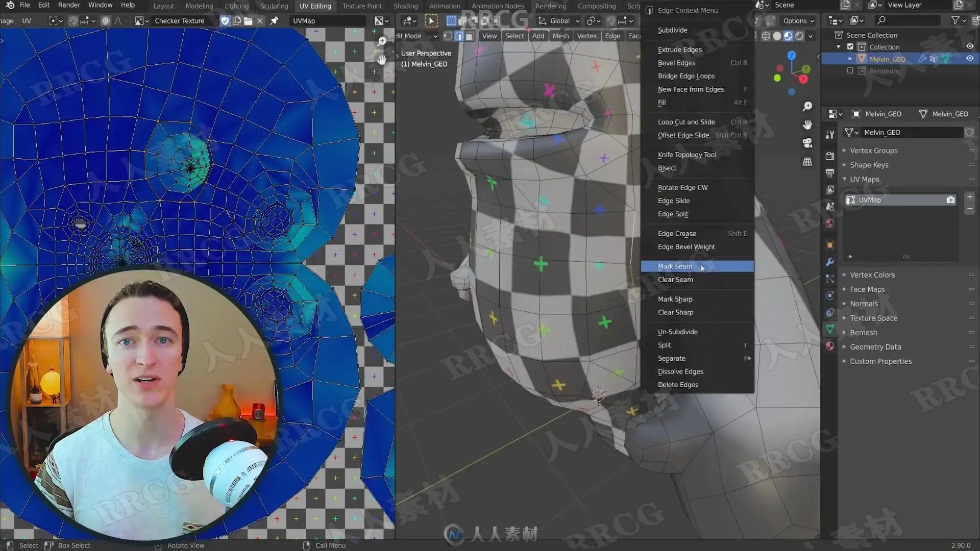Unlink the Checker Texture image
Screen dimensions: 980x551
(x=260, y=21)
